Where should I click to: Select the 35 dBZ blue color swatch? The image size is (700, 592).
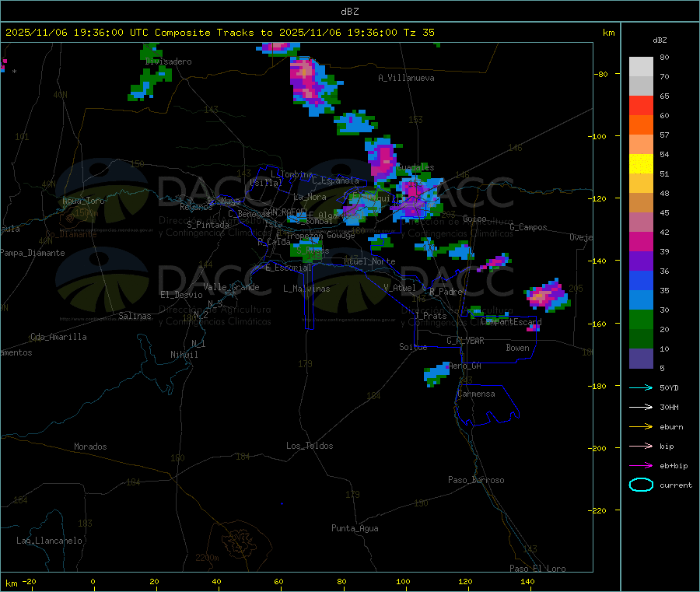641,280
